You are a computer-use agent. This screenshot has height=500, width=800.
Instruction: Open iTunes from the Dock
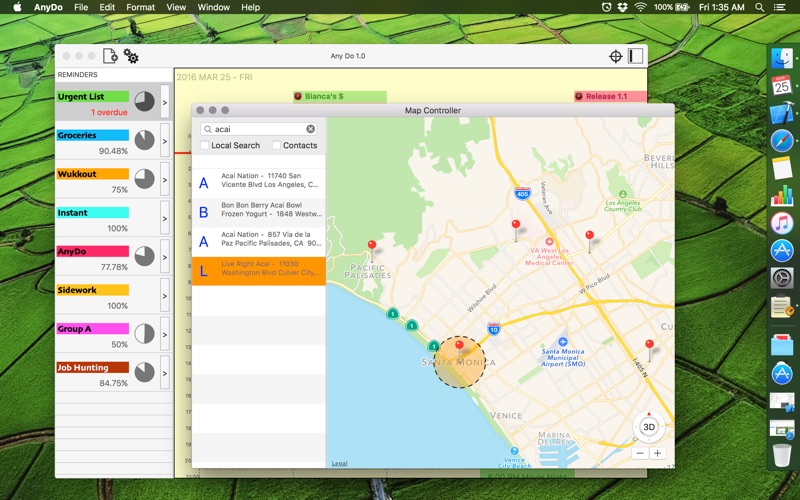click(x=782, y=223)
